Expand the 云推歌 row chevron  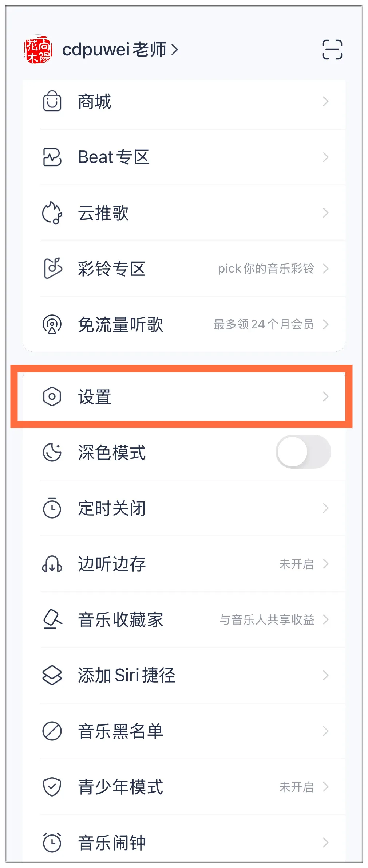click(325, 213)
